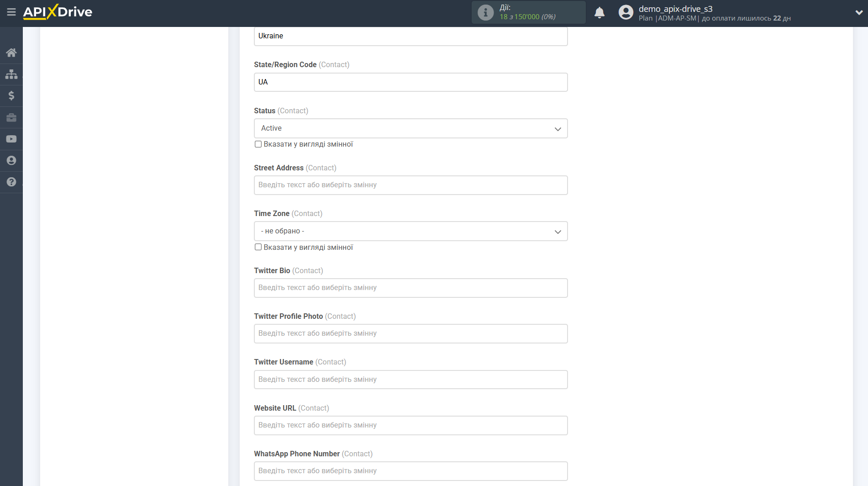The height and width of the screenshot is (486, 868).
Task: Click the State/Region Code field
Action: tap(410, 82)
